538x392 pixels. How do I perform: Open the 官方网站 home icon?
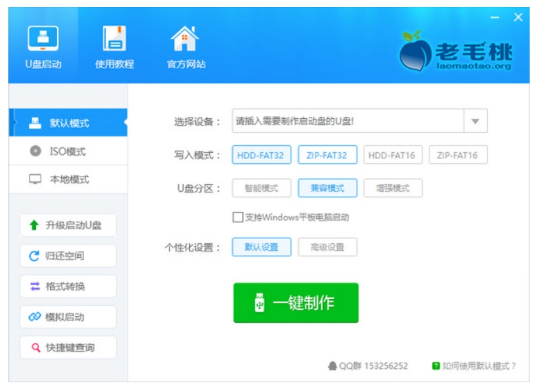pyautogui.click(x=186, y=40)
